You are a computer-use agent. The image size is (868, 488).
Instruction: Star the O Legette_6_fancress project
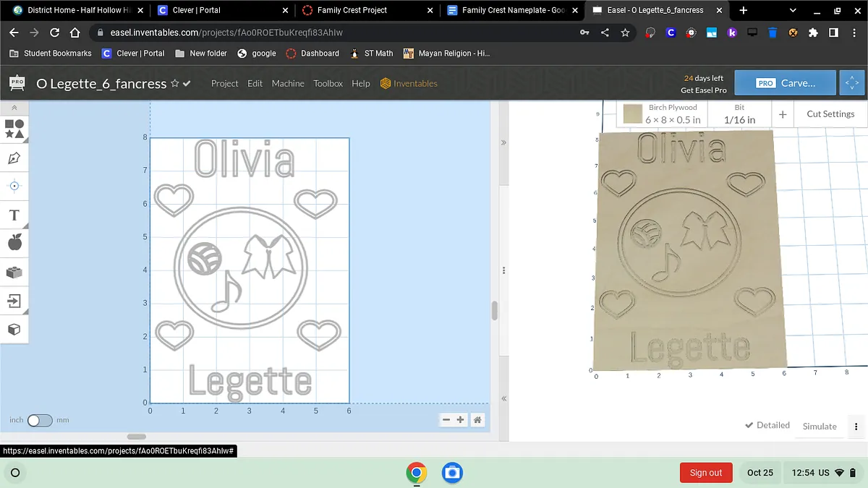coord(174,84)
